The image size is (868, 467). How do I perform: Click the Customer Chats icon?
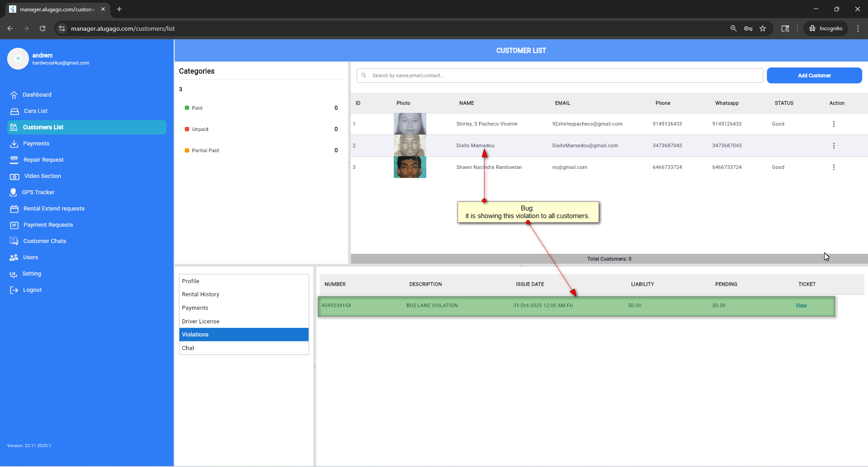click(x=14, y=241)
